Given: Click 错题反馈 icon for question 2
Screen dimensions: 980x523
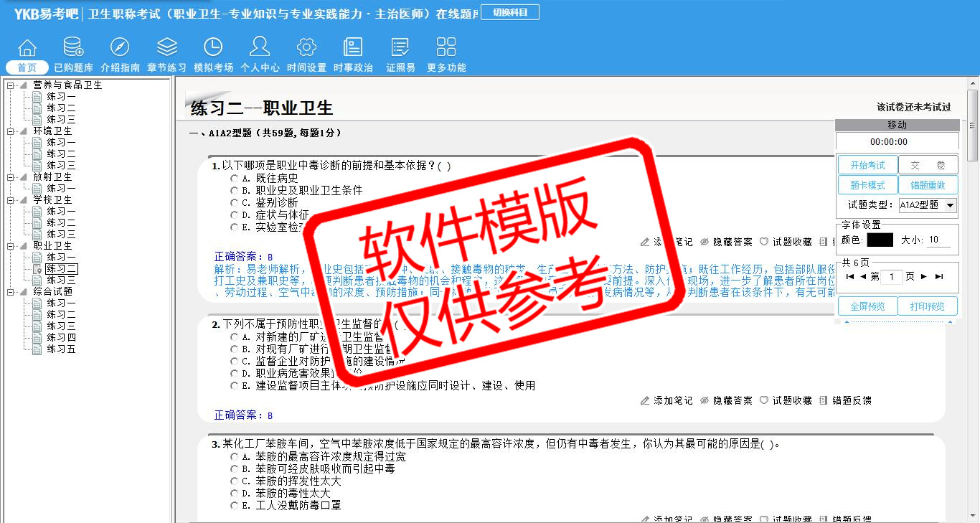Looking at the screenshot, I should (823, 400).
